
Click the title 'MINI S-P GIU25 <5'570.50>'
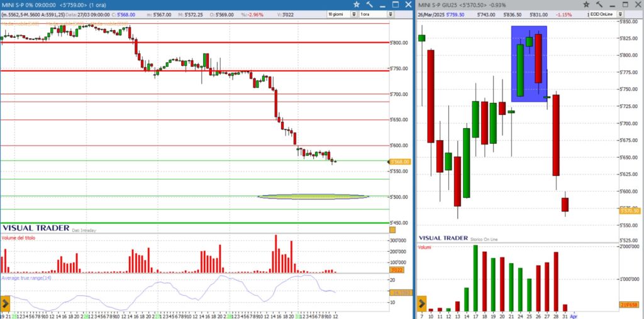(x=452, y=5)
